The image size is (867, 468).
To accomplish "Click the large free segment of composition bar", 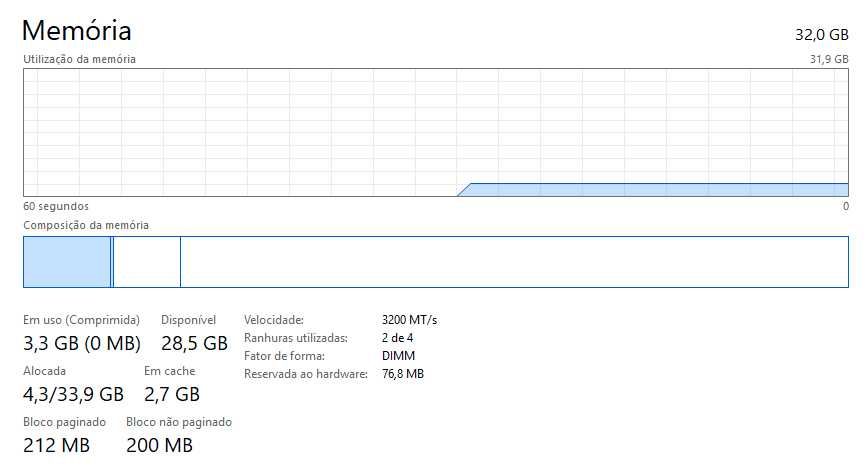I will pos(513,262).
